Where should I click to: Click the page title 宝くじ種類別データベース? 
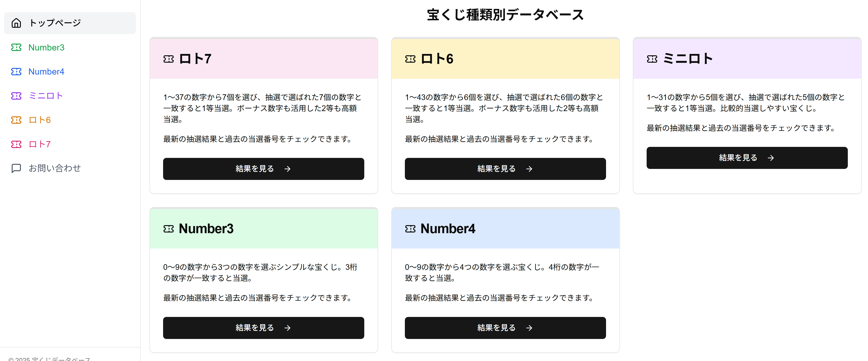tap(505, 14)
